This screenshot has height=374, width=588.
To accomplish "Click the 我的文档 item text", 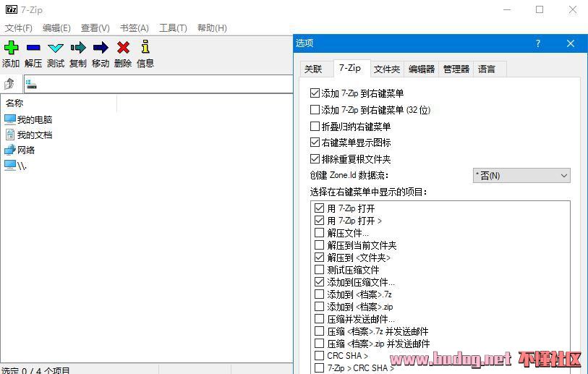I will click(x=35, y=135).
